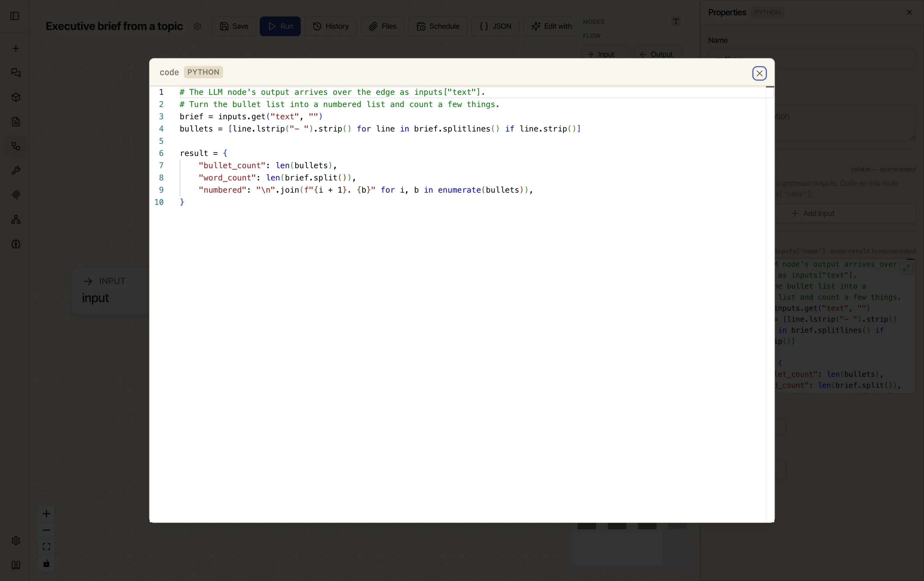Open the hierarchy tree sidebar icon
This screenshot has height=581, width=924.
coord(16,220)
